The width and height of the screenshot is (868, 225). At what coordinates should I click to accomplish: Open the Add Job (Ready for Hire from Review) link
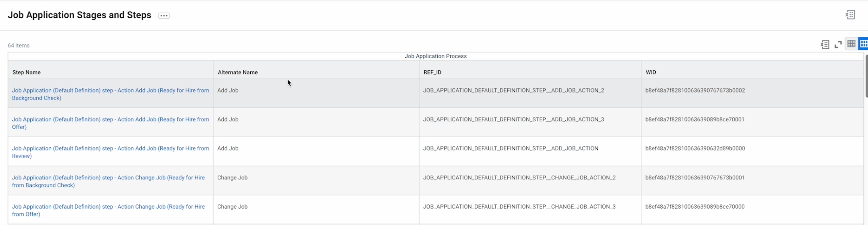[x=110, y=152]
